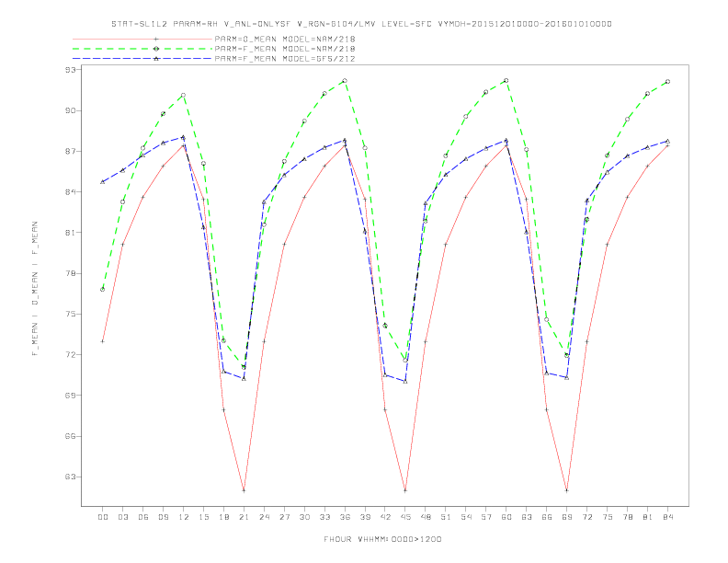Screen dimensions: 728x563
Task: Click x-axis tick label 18
Action: [223, 517]
